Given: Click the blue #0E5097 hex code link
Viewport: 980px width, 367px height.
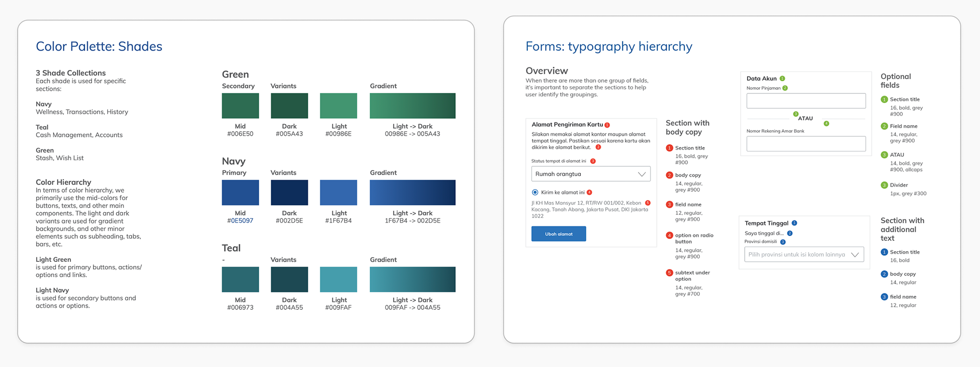Looking at the screenshot, I should pos(240,221).
